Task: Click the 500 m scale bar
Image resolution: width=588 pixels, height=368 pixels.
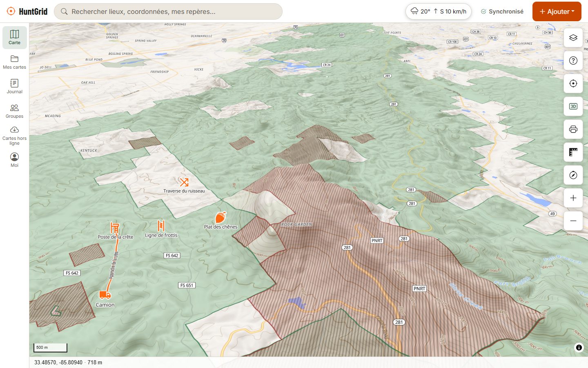Action: (x=50, y=348)
